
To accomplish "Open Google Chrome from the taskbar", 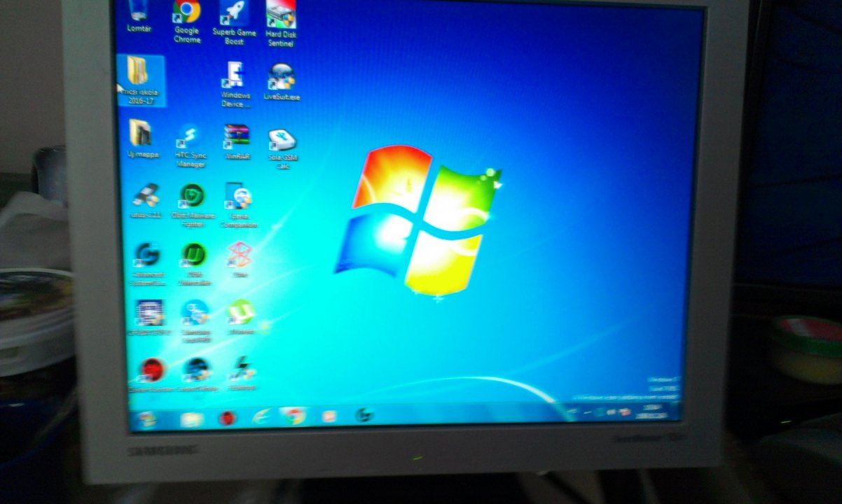I will pyautogui.click(x=294, y=416).
